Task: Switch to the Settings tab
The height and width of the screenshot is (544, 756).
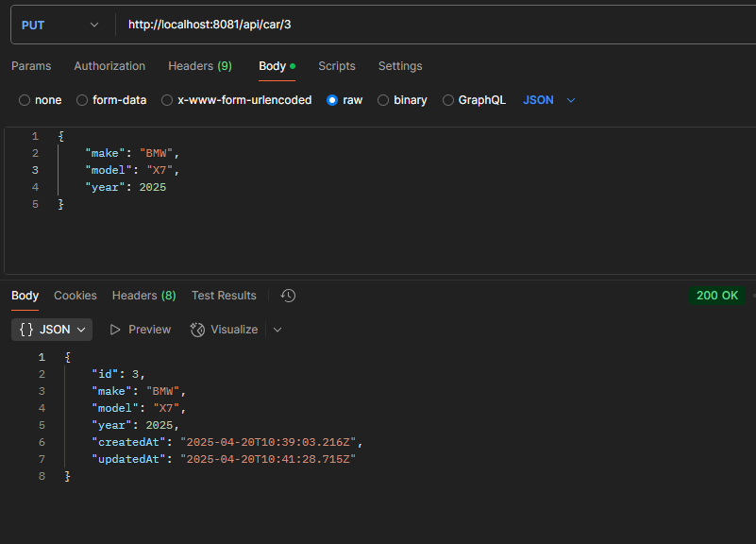Action: point(400,66)
